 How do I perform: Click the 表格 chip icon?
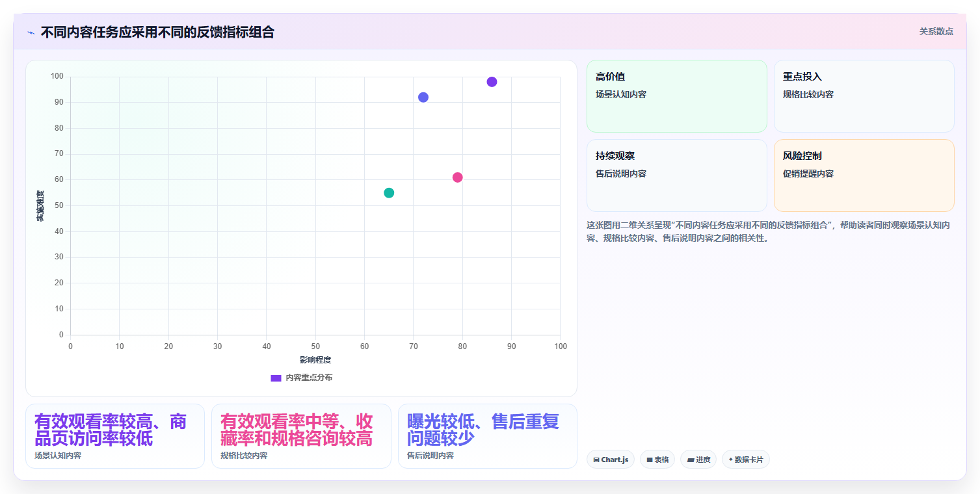click(x=650, y=460)
